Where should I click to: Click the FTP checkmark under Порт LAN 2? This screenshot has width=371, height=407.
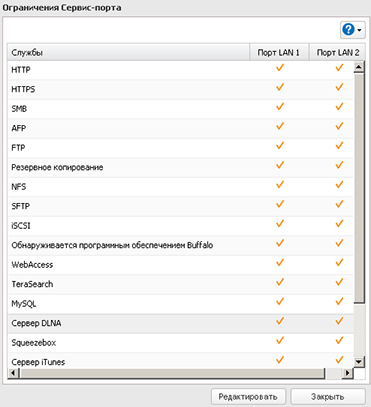339,146
